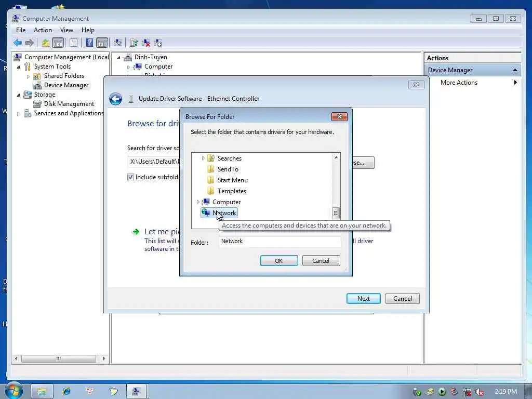Click the Windows Start orb
532x399 pixels.
coord(14,391)
